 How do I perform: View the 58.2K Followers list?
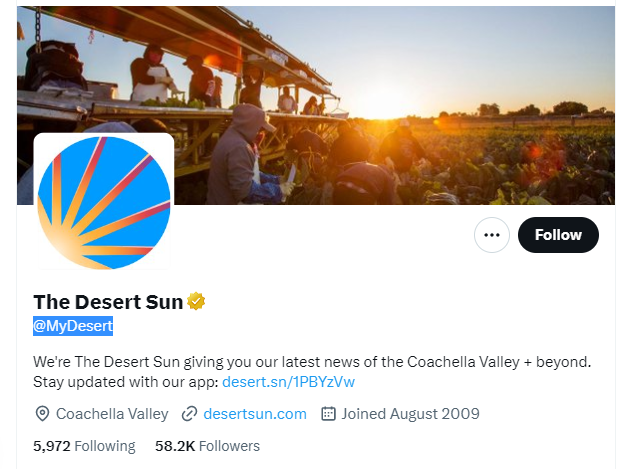tap(207, 446)
